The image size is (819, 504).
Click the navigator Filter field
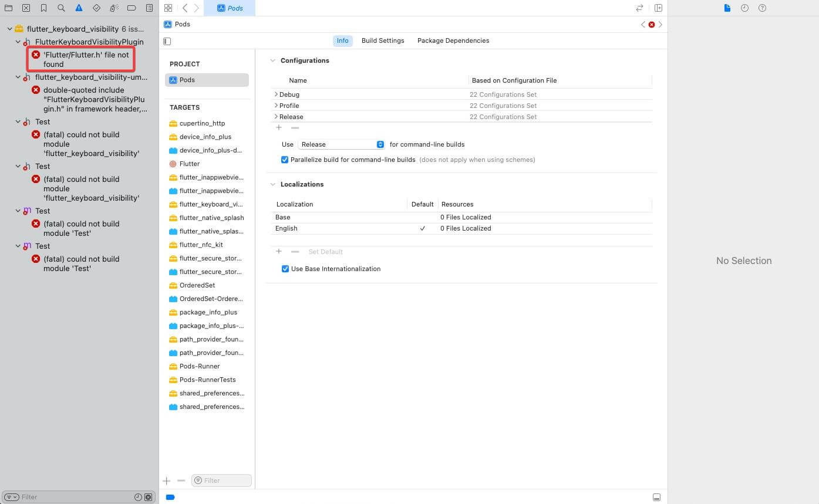59,497
